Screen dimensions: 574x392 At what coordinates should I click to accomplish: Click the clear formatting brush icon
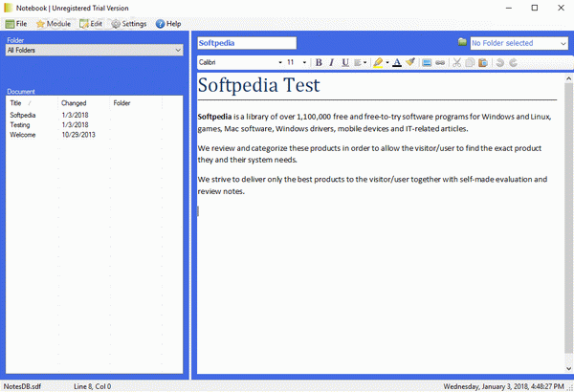coord(410,62)
